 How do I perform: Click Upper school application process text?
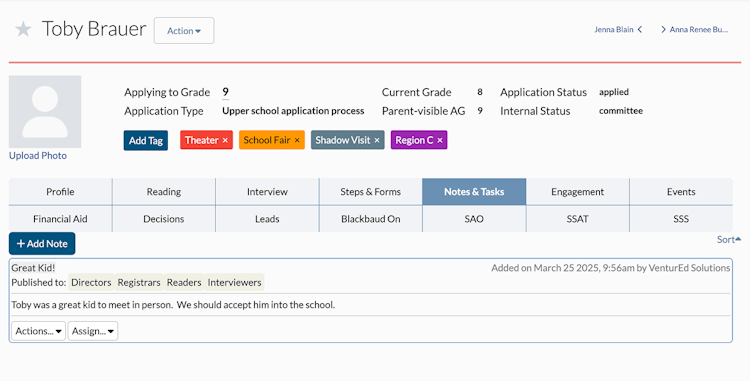pos(293,111)
